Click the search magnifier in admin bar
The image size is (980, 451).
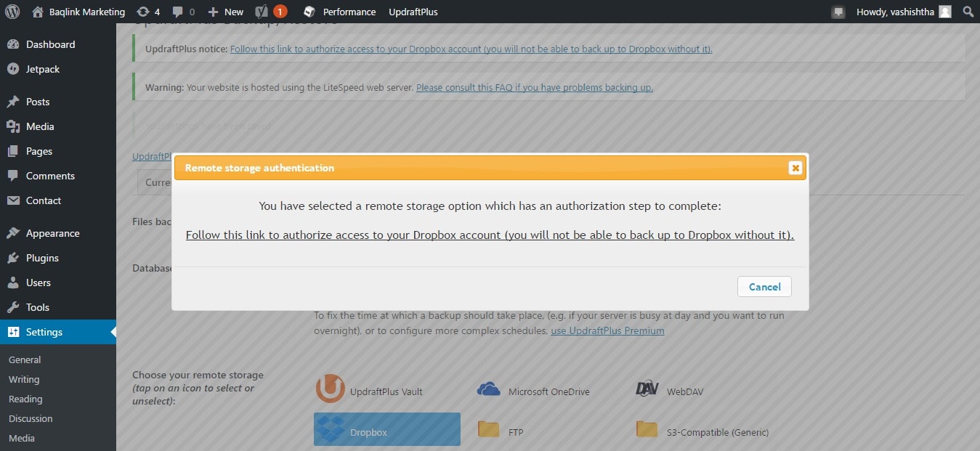pyautogui.click(x=968, y=12)
